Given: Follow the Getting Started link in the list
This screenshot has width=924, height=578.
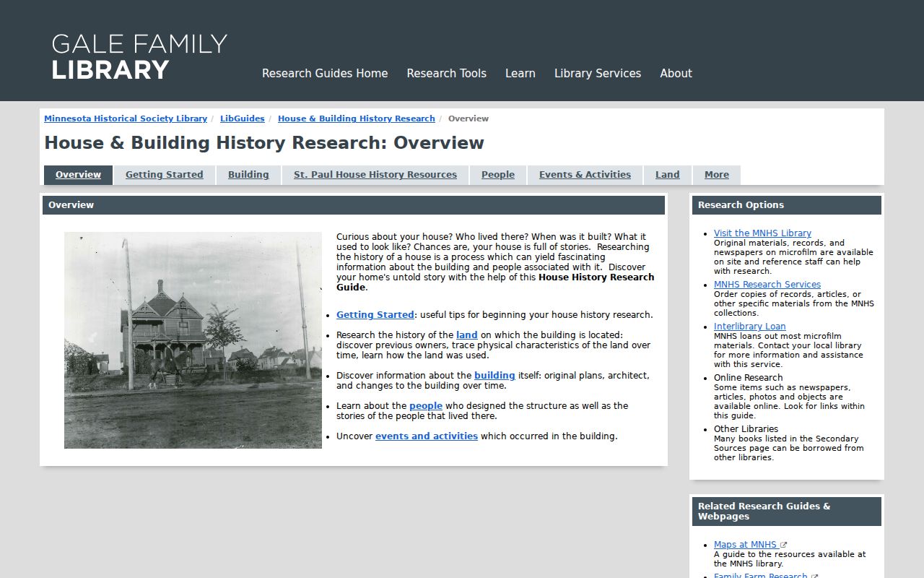Looking at the screenshot, I should tap(375, 315).
